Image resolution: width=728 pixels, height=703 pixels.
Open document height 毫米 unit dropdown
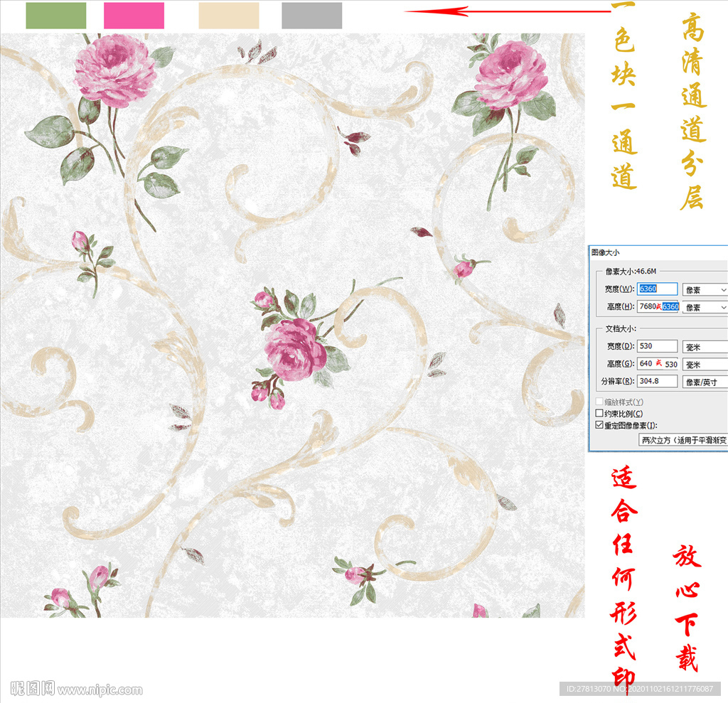[x=705, y=364]
